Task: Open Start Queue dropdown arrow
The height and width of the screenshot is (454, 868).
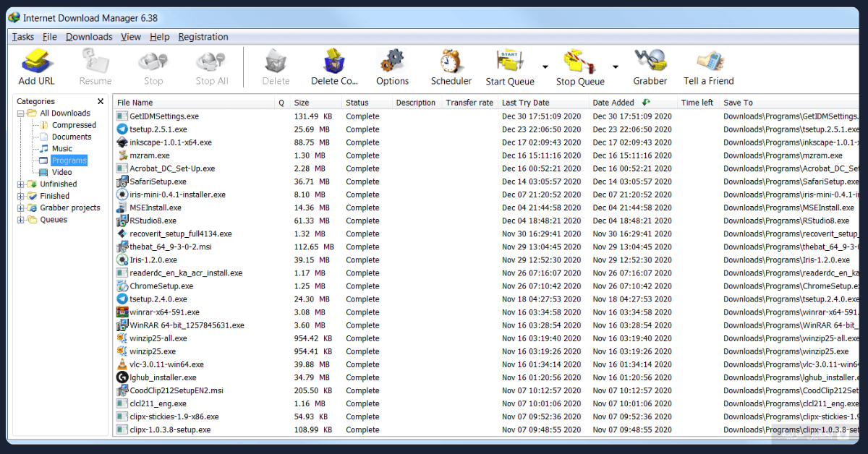Action: coord(545,66)
